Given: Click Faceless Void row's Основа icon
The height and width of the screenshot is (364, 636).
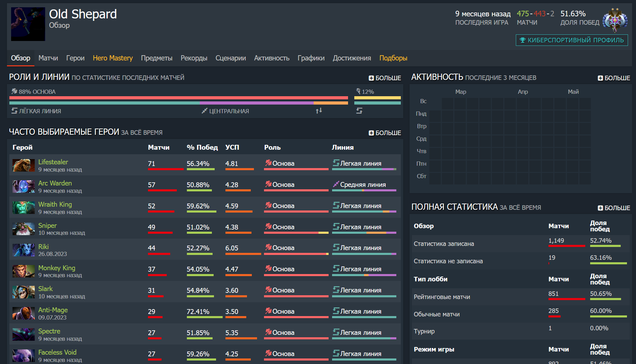Looking at the screenshot, I should pos(268,353).
